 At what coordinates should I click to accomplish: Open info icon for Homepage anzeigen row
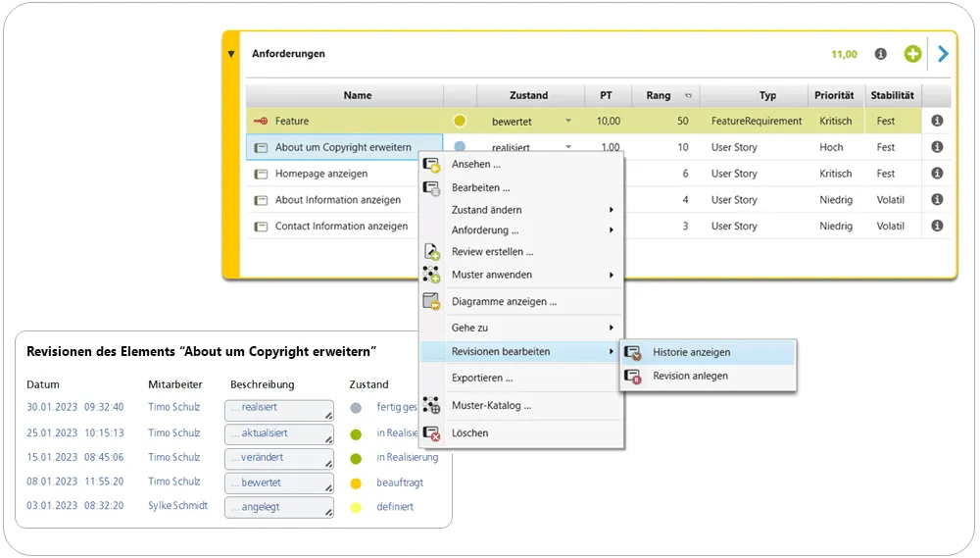pos(937,174)
